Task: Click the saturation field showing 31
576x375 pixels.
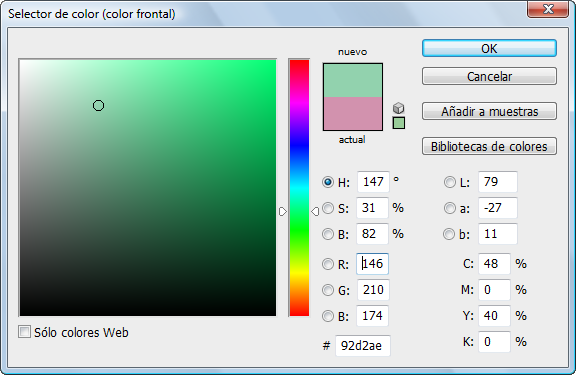Action: click(372, 208)
